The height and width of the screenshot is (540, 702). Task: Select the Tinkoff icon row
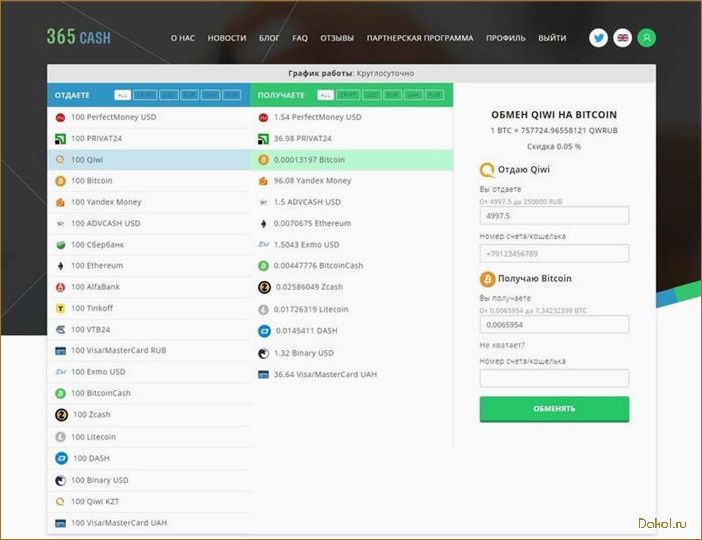[x=60, y=309]
